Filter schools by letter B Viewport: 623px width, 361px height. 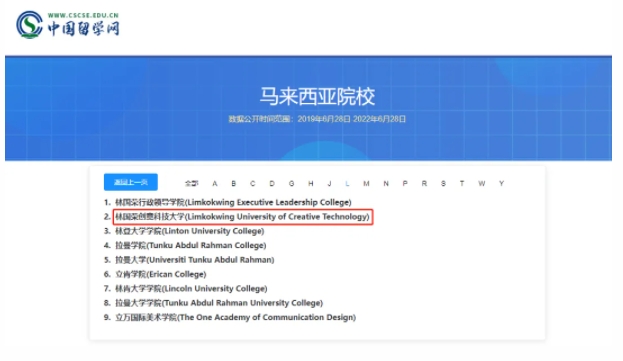tap(234, 183)
